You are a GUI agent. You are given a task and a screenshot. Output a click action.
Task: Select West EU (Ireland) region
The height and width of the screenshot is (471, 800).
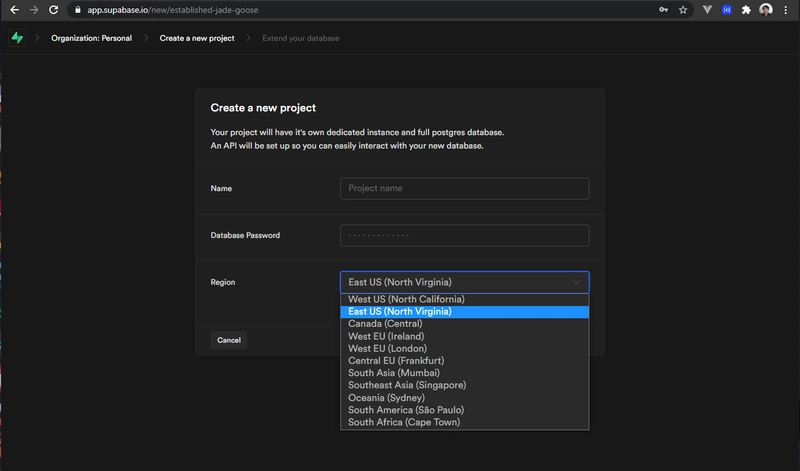click(x=464, y=336)
